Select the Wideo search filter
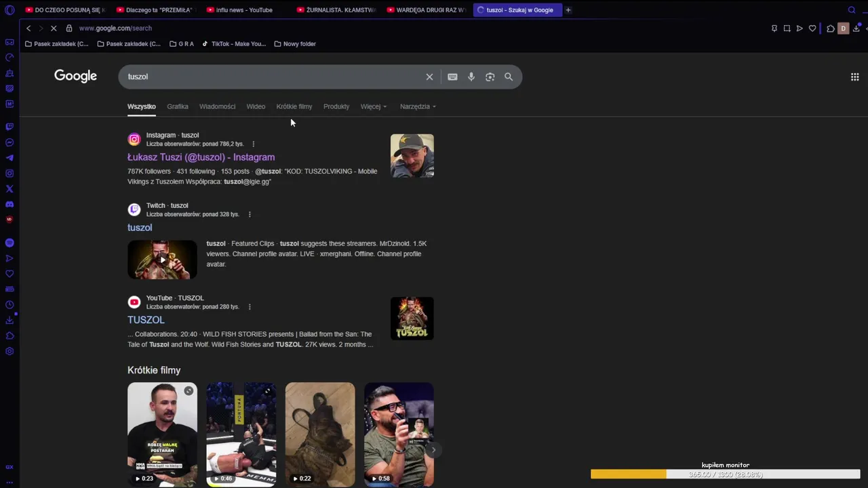This screenshot has width=868, height=488. [256, 106]
